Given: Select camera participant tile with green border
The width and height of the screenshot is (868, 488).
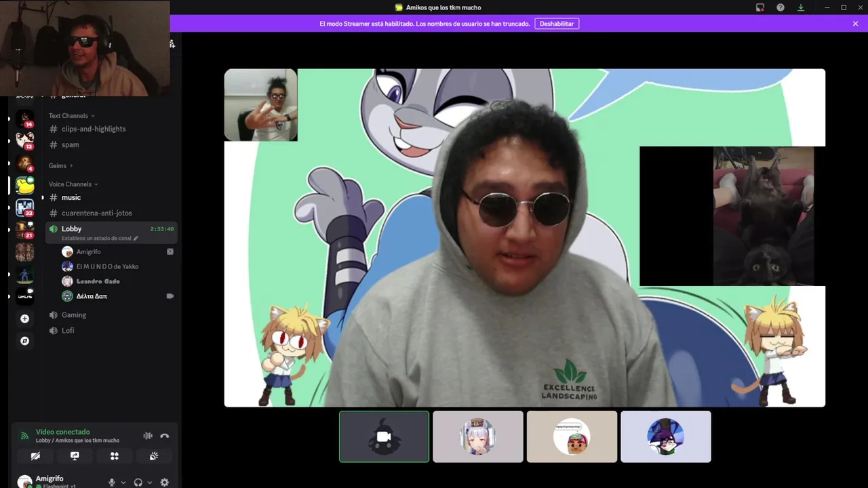Looking at the screenshot, I should (384, 436).
